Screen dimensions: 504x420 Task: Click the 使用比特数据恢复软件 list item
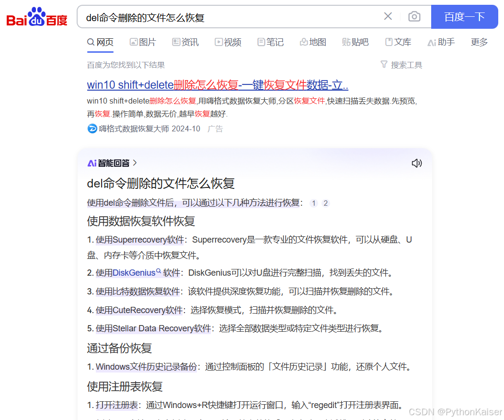tap(138, 292)
